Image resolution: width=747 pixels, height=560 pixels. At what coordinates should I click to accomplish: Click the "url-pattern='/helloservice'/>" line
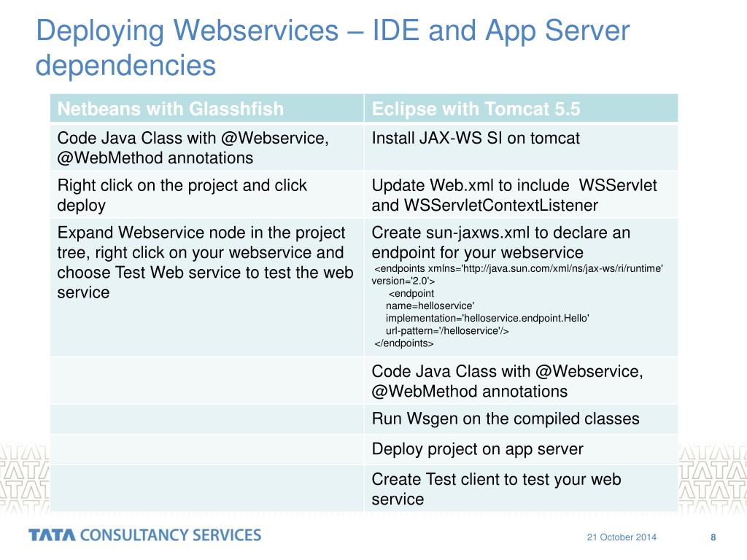pyautogui.click(x=447, y=330)
